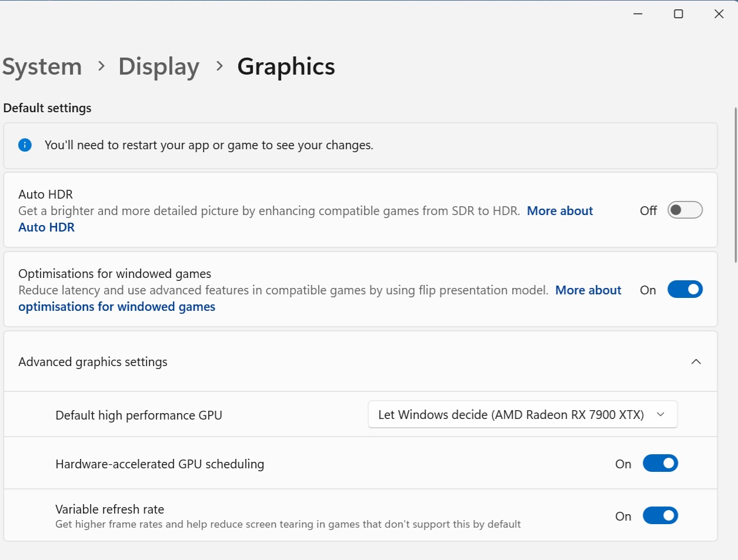Viewport: 738px width, 560px height.
Task: Enable the Auto HDR toggle
Action: [x=684, y=210]
